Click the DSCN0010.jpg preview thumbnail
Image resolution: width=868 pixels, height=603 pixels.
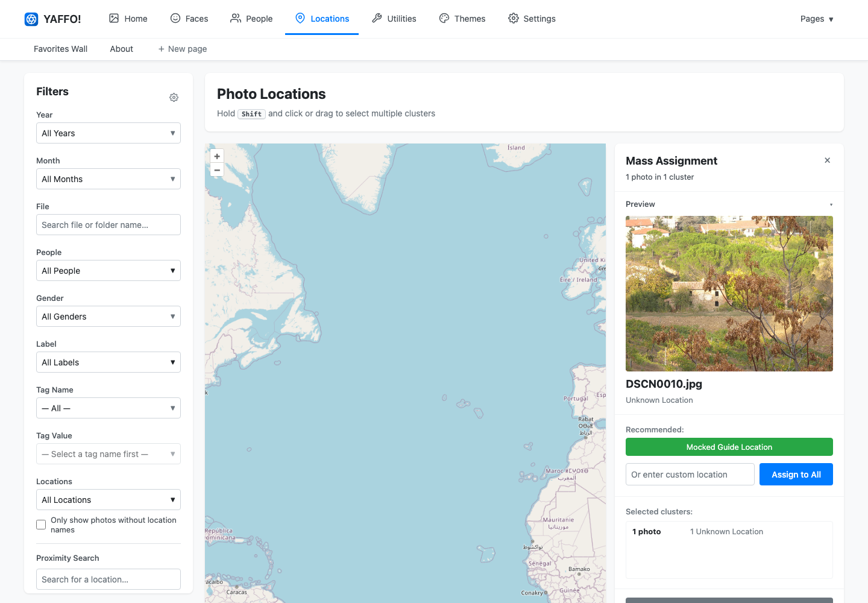coord(729,294)
